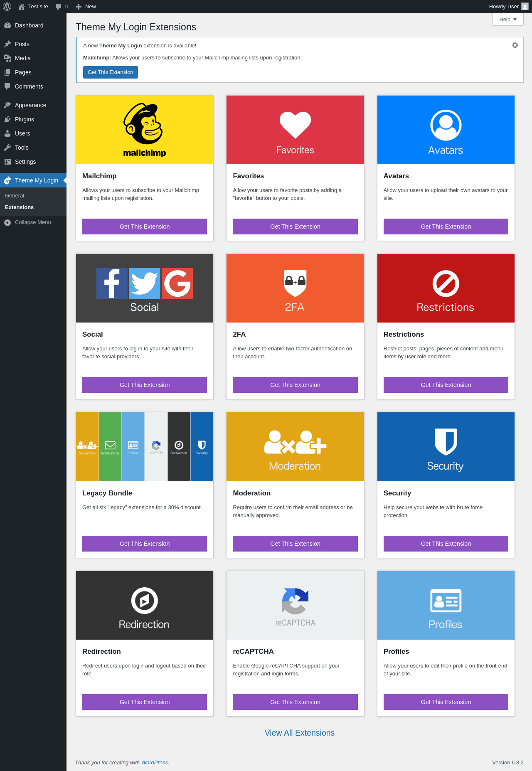Click the Legacy Bundle card title

tap(107, 493)
